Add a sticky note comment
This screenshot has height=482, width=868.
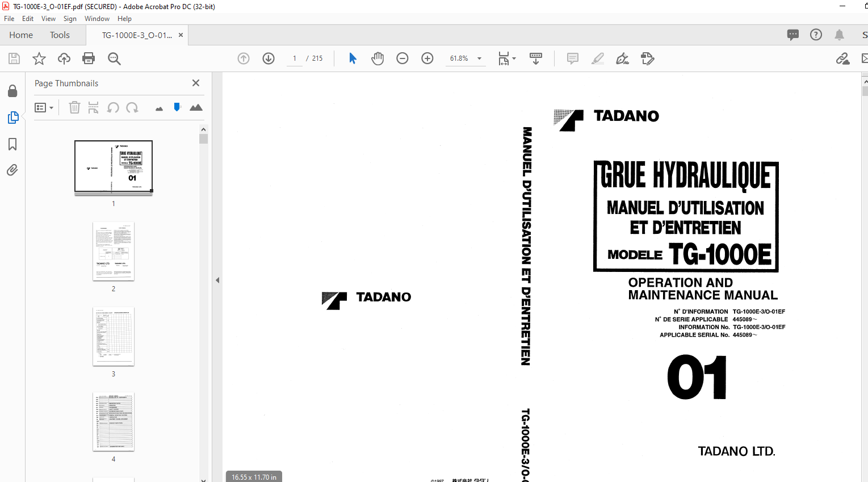(573, 58)
